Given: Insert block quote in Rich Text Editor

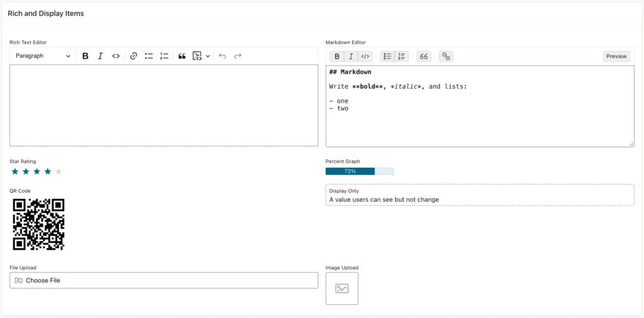Looking at the screenshot, I should pyautogui.click(x=182, y=56).
